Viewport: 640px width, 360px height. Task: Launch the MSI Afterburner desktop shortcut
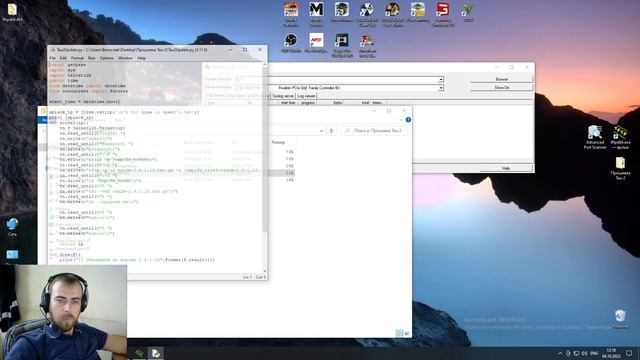316,43
